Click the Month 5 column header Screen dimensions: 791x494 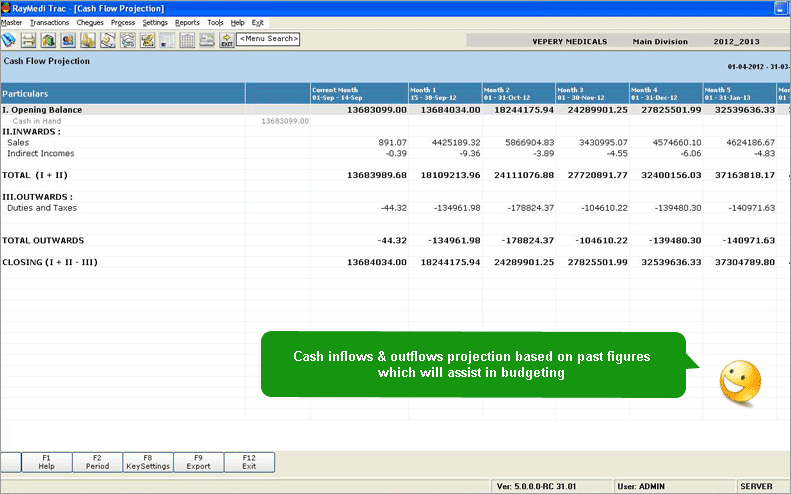(x=740, y=93)
